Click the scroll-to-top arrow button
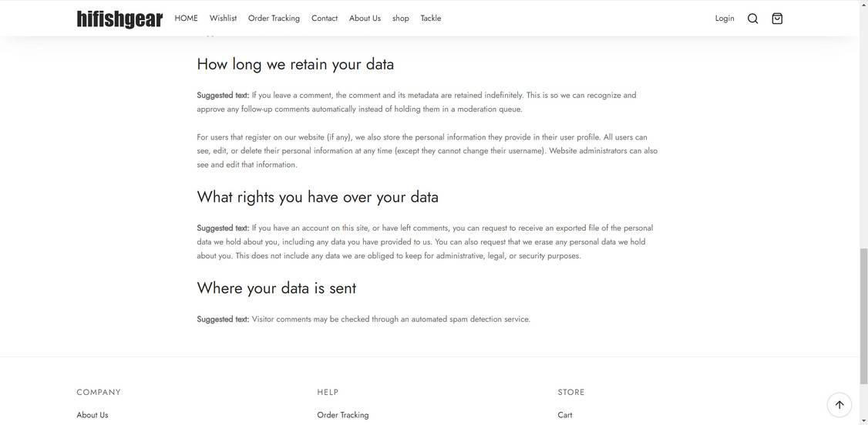This screenshot has height=425, width=868. point(839,404)
